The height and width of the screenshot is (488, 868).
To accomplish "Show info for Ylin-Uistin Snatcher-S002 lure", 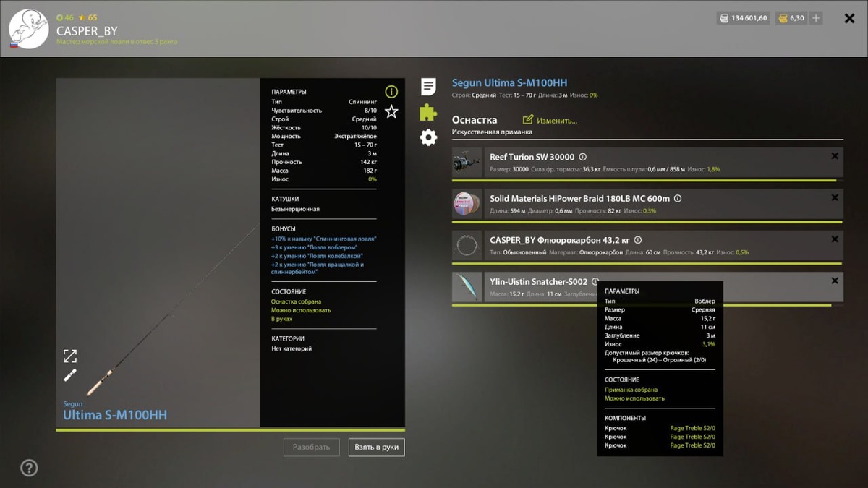I will 595,282.
